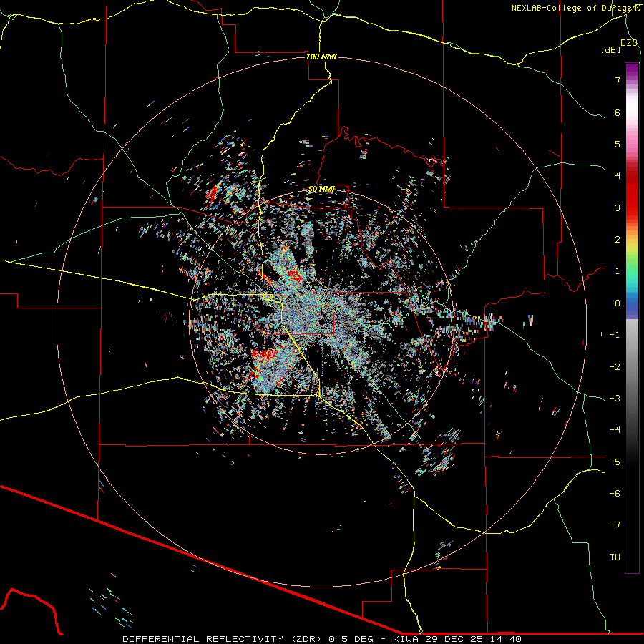
Task: Click the DIFFERENTIAL REFLECTIVITY (ZDR) caption text
Action: 223,639
